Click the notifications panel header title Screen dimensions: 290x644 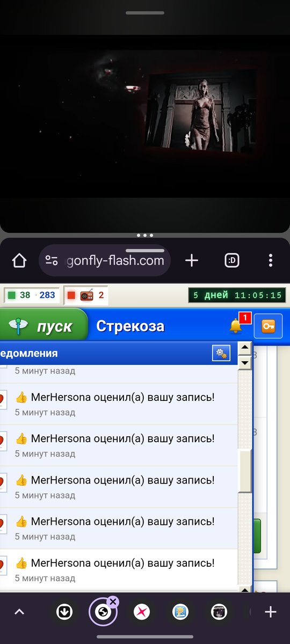point(29,354)
